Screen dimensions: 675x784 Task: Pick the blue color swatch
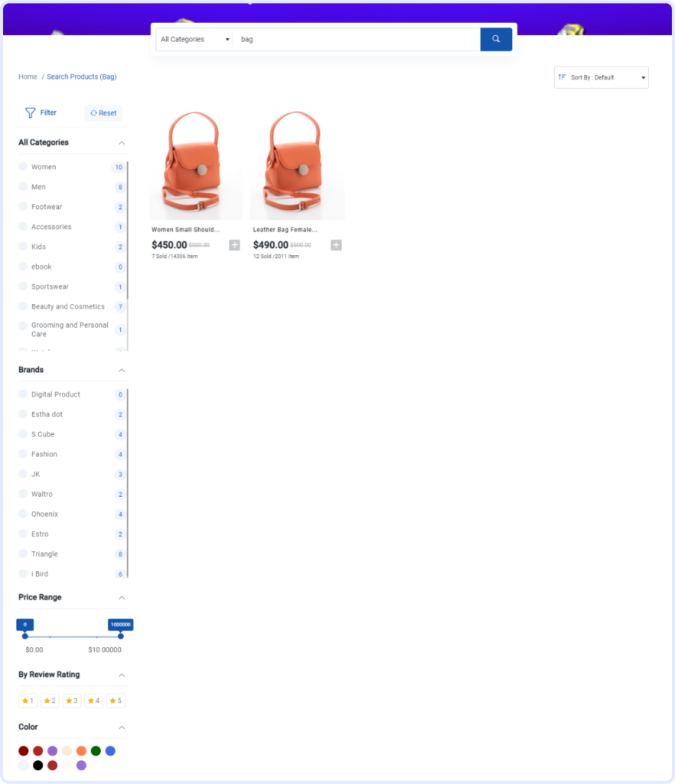tap(110, 750)
